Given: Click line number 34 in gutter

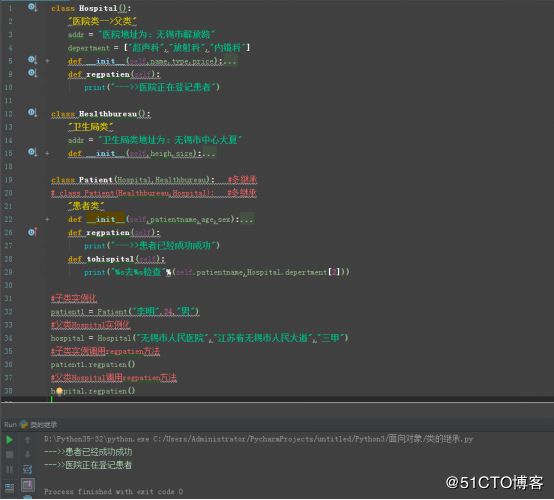Looking at the screenshot, I should (8, 338).
